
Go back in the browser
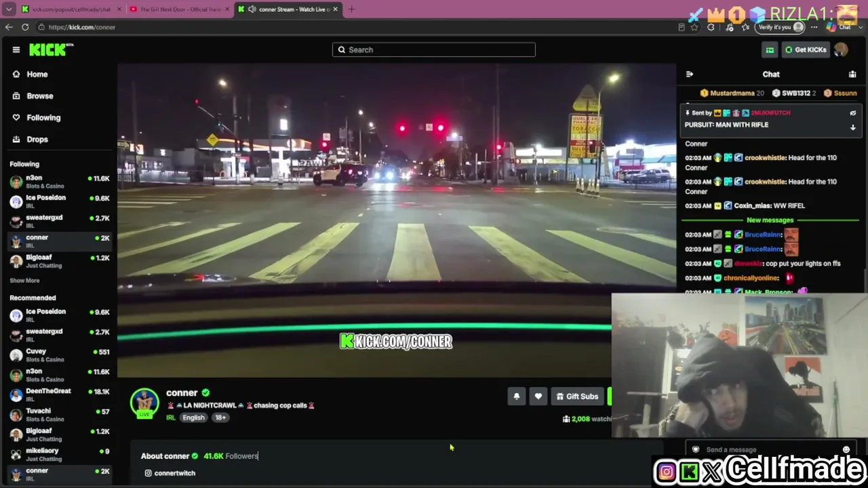(x=9, y=27)
